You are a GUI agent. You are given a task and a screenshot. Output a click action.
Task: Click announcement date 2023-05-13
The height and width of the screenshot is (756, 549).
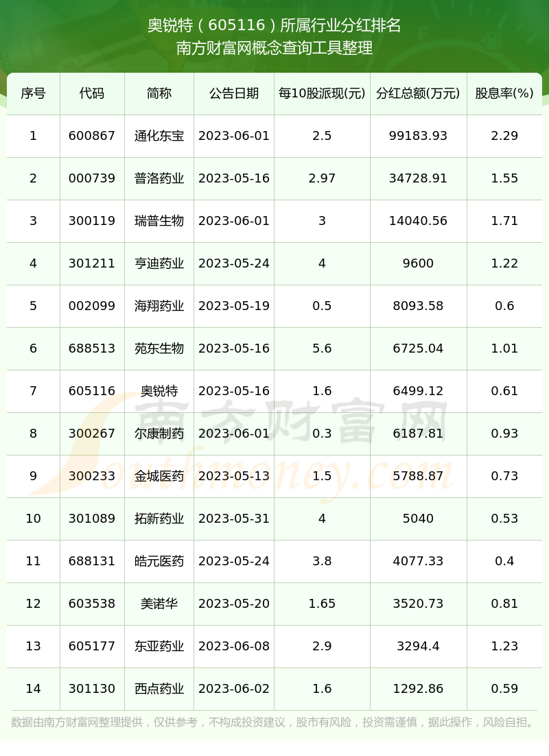234,476
